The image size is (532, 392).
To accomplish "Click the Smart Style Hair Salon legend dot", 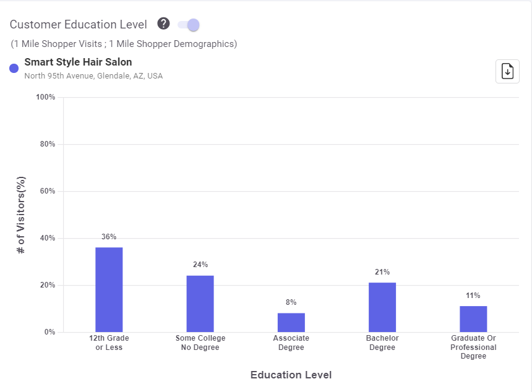I will 14,68.
